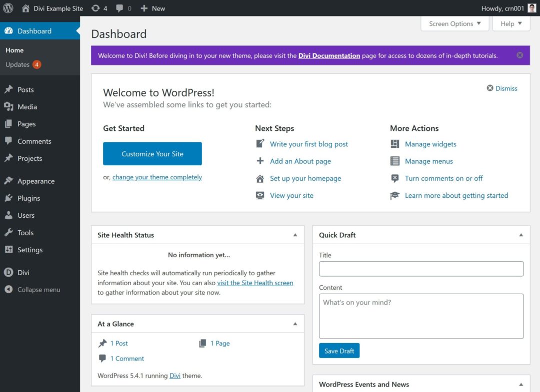Open the Appearance menu
This screenshot has height=392, width=540.
point(40,181)
